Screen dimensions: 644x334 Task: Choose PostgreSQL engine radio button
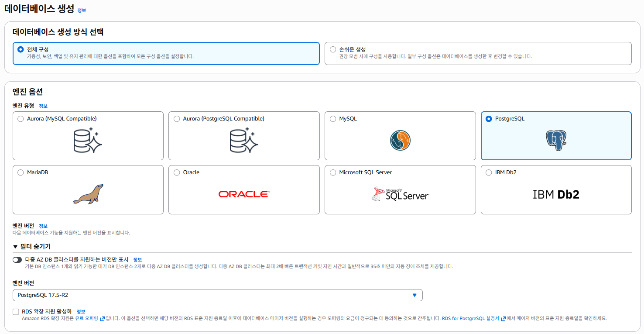(489, 119)
